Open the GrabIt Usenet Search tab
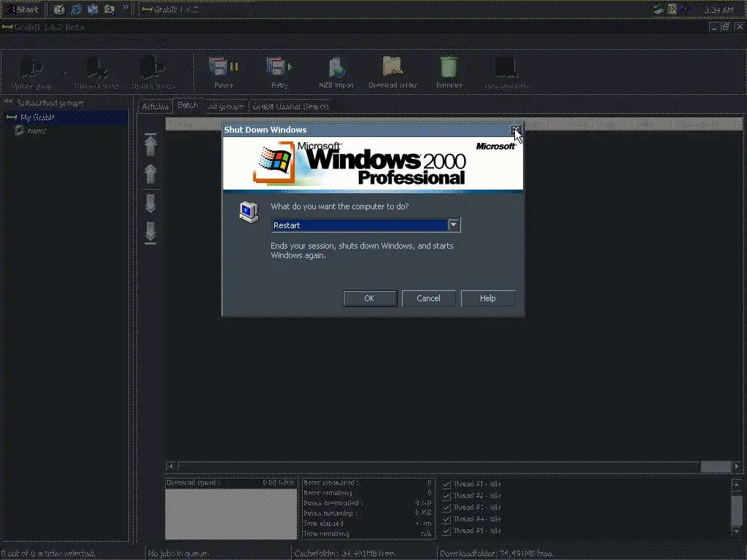Viewport: 747px width, 560px height. [290, 106]
